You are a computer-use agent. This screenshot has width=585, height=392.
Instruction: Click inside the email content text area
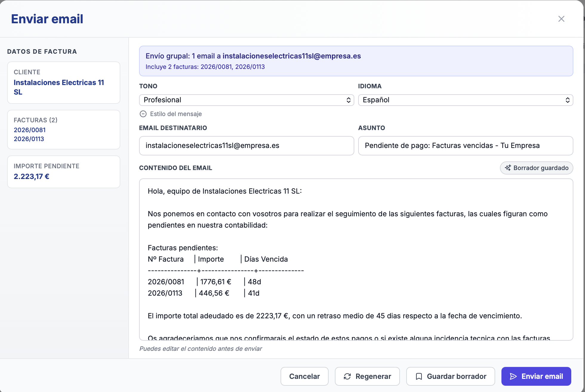pyautogui.click(x=356, y=260)
